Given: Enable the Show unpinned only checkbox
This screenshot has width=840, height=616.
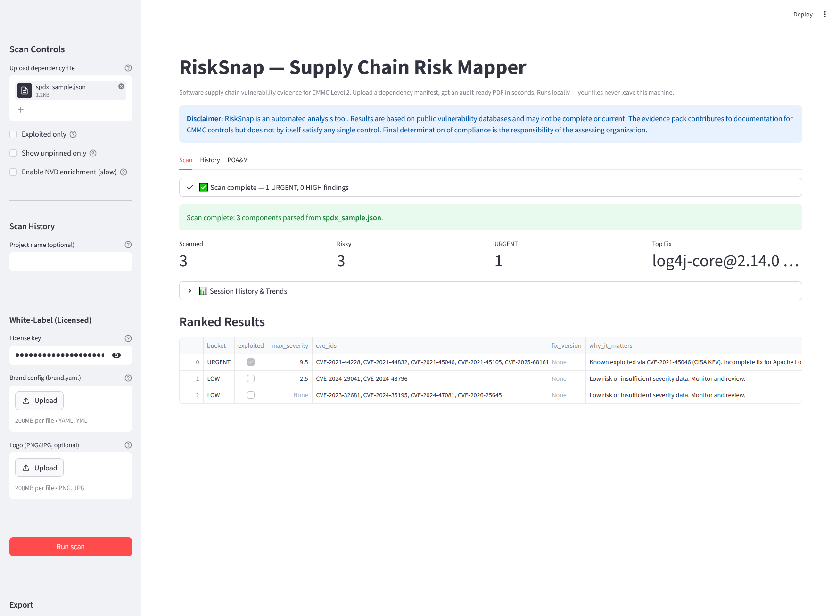Looking at the screenshot, I should click(13, 153).
